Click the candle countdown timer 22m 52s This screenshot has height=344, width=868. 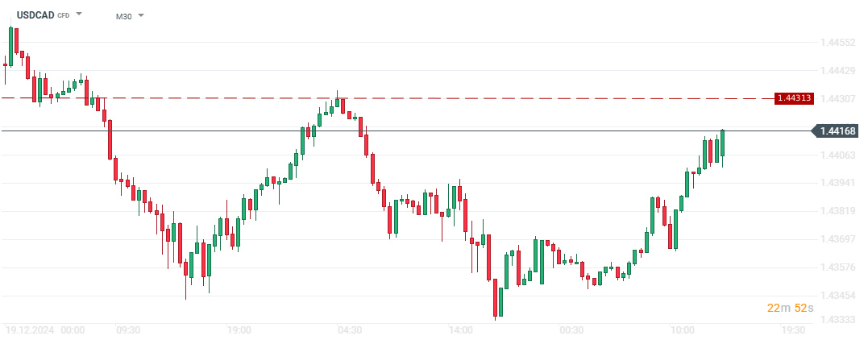pos(791,308)
